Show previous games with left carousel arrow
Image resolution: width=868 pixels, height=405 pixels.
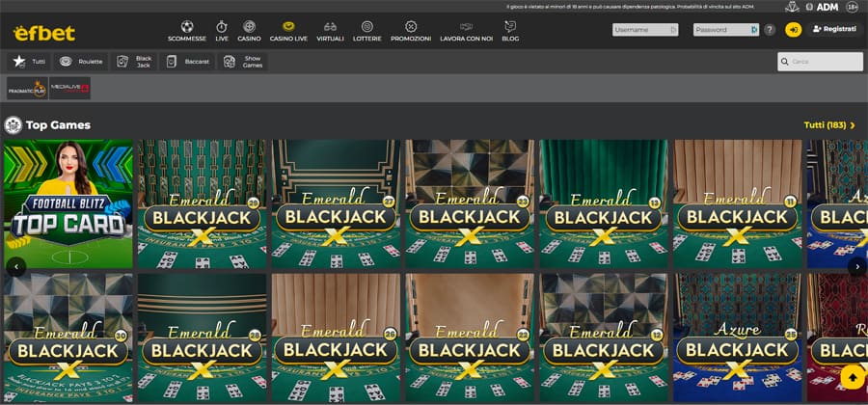click(x=16, y=267)
